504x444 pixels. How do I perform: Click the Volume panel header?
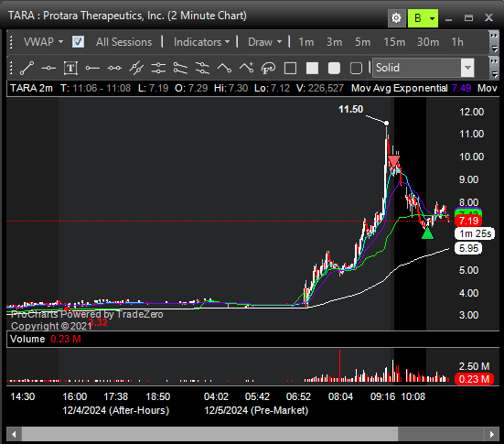point(252,339)
